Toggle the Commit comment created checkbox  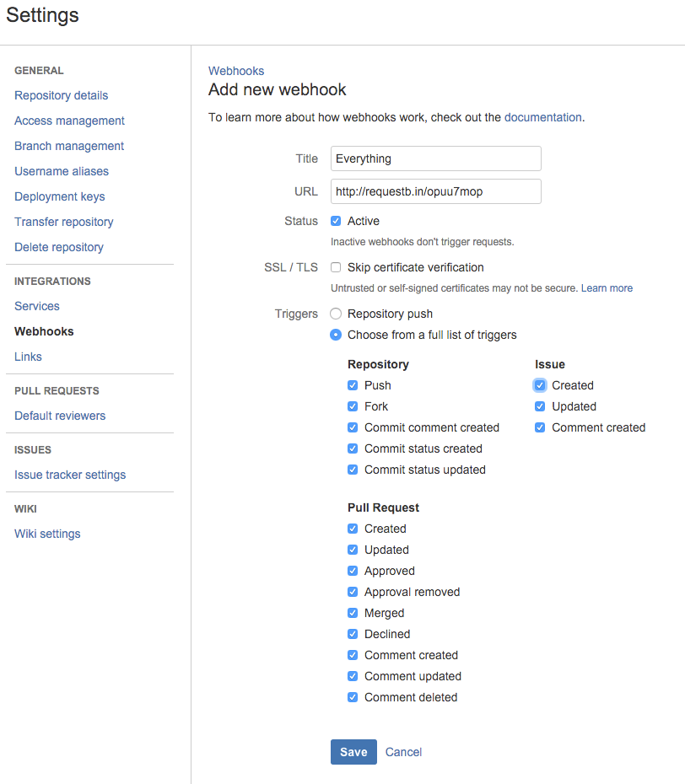(353, 427)
